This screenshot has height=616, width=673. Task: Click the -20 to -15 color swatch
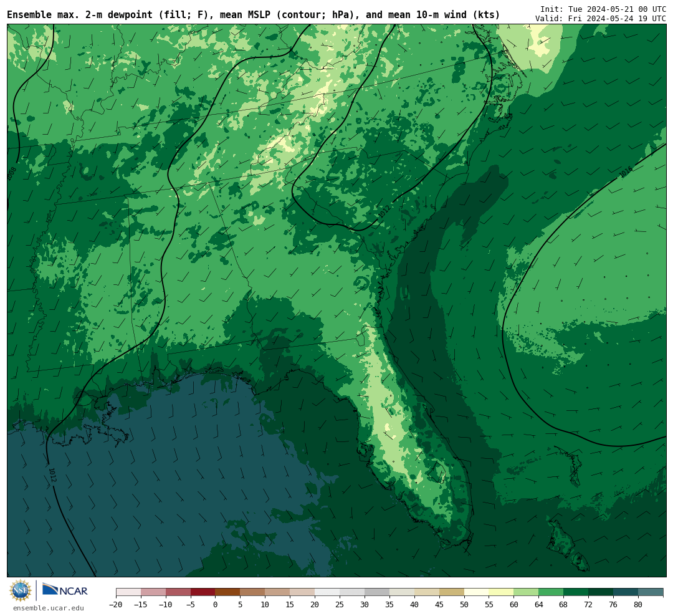(128, 592)
